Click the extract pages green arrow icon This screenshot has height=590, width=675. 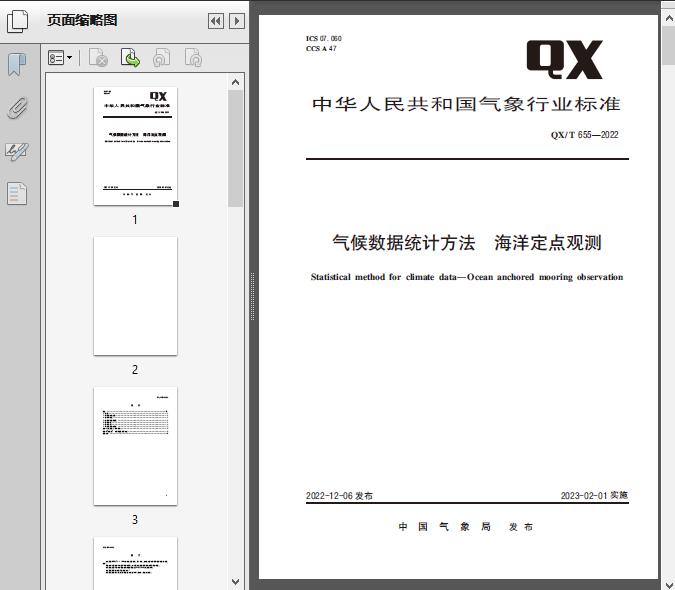(130, 58)
